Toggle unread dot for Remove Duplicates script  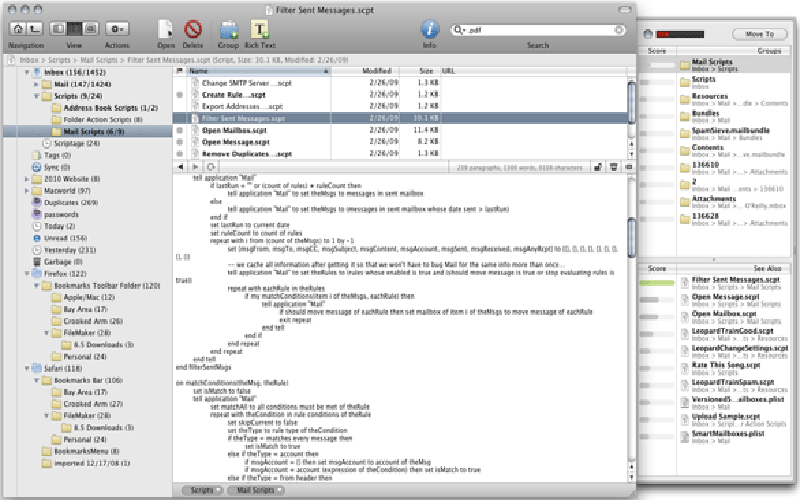tap(180, 154)
